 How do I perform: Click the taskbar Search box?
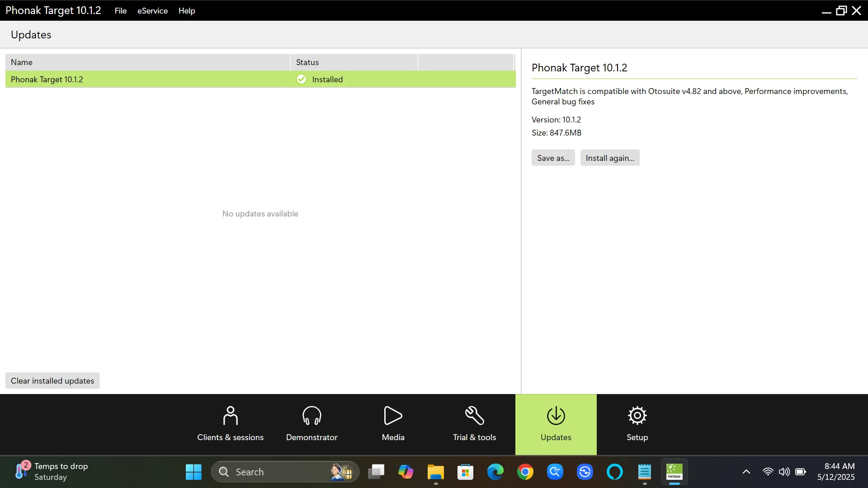[285, 472]
